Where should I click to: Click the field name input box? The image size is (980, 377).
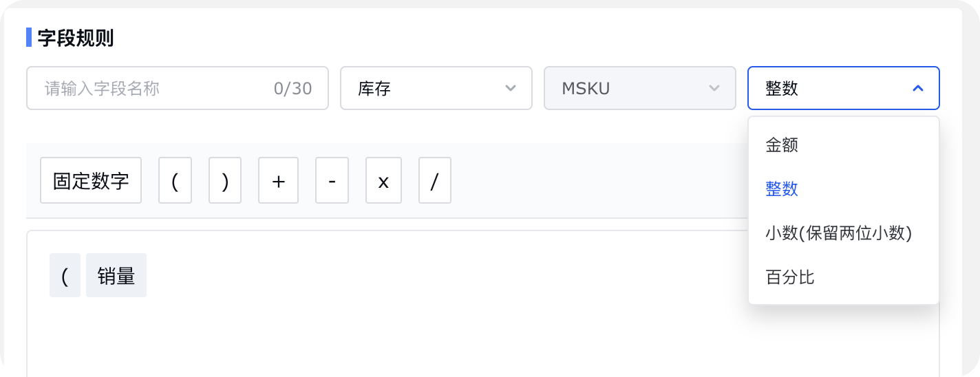(x=178, y=88)
